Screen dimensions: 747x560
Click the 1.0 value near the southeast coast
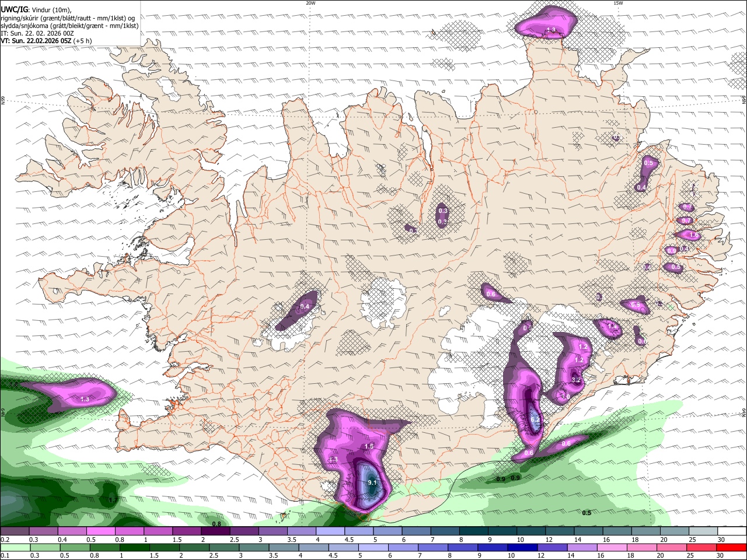pyautogui.click(x=565, y=397)
